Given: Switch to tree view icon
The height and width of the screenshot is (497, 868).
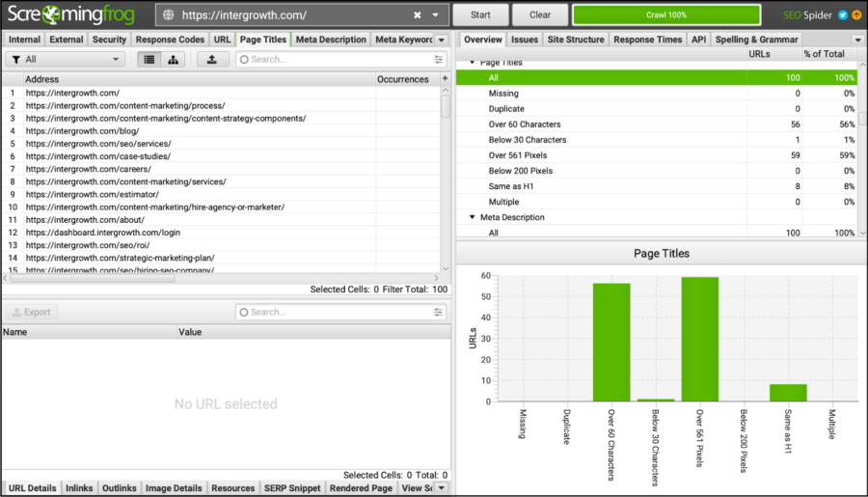Looking at the screenshot, I should point(173,59).
